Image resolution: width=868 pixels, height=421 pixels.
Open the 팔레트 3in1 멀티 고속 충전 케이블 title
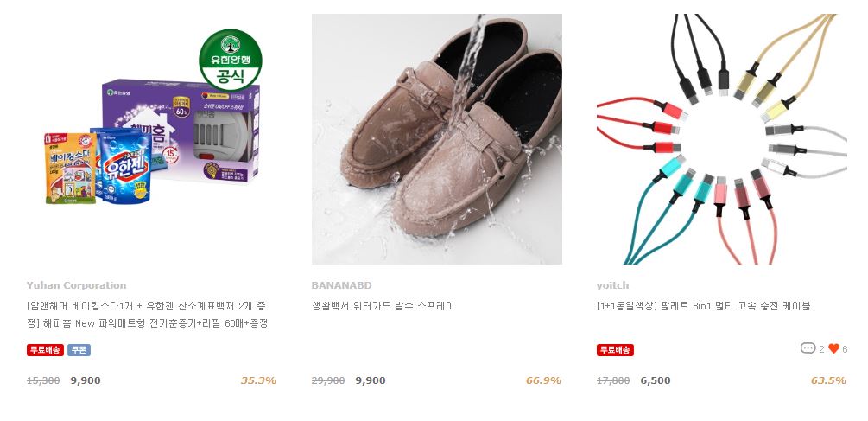pyautogui.click(x=704, y=306)
